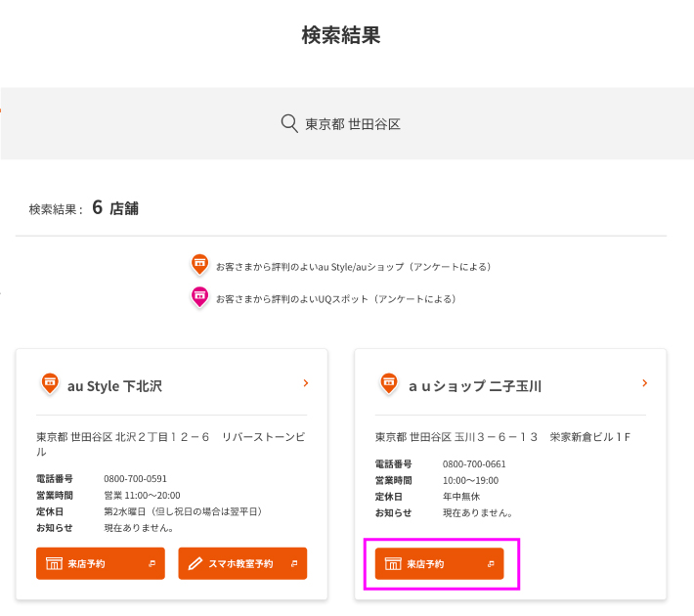Expand auショップ 二子玉川 details chevron
The width and height of the screenshot is (694, 616).
(x=645, y=383)
